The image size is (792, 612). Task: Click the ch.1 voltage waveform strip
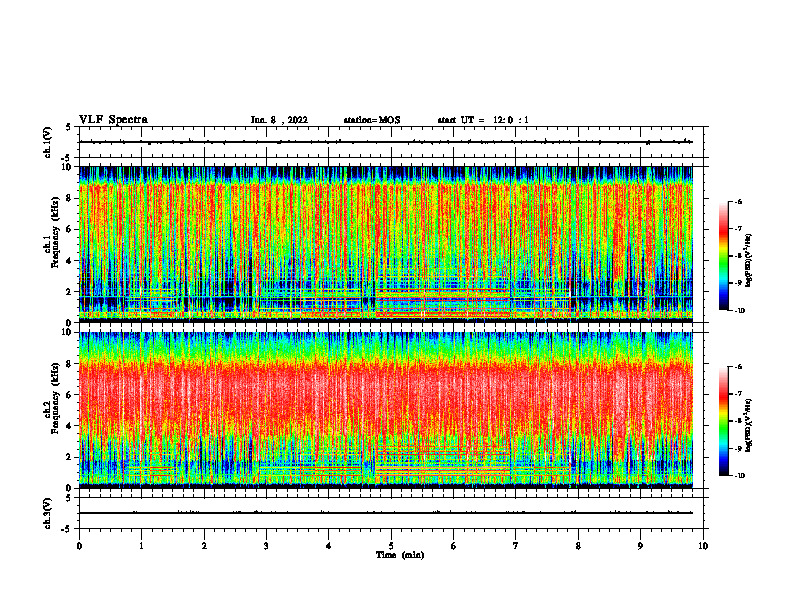pyautogui.click(x=391, y=142)
